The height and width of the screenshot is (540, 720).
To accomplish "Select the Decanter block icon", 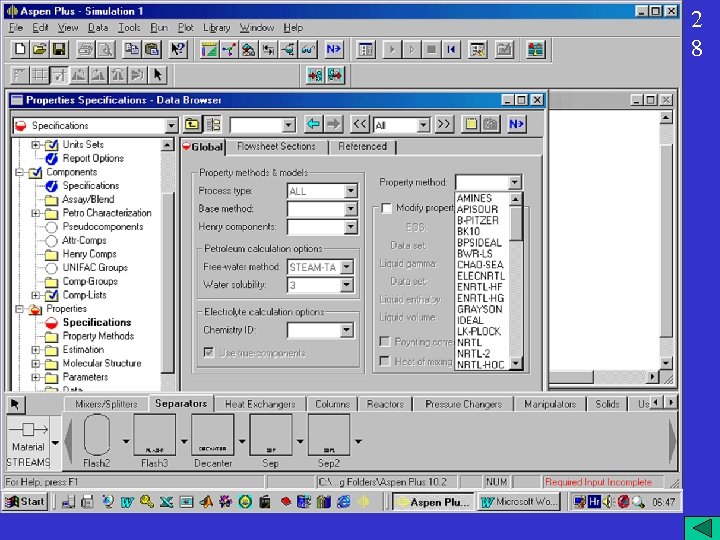I will pyautogui.click(x=212, y=436).
